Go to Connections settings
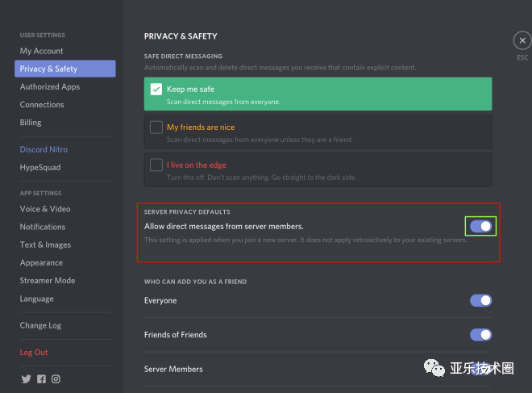532x393 pixels. click(x=42, y=105)
